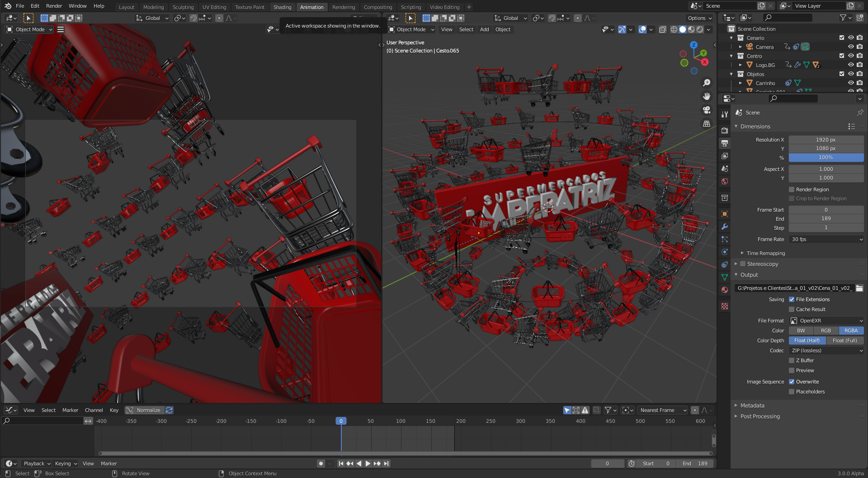Click the Normalize button
This screenshot has height=478, width=868.
[145, 410]
